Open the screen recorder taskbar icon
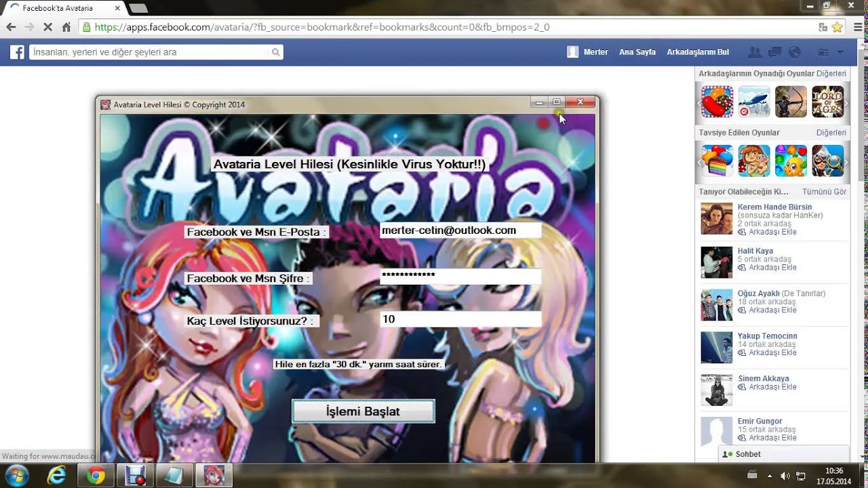The height and width of the screenshot is (488, 868). (135, 476)
